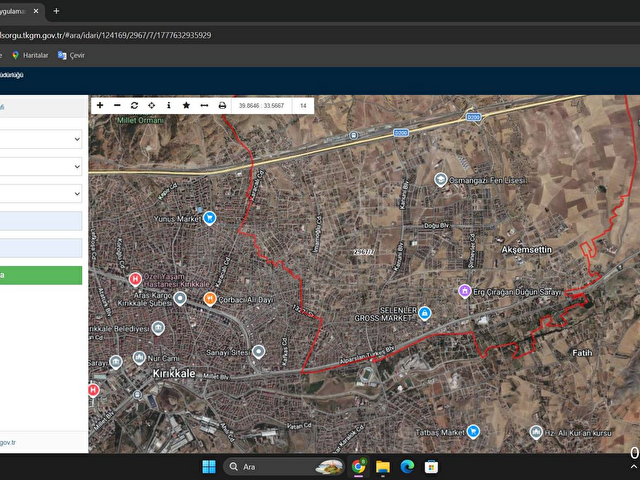This screenshot has height=480, width=640.
Task: Open the third dropdown in the side panel
Action: (41, 194)
